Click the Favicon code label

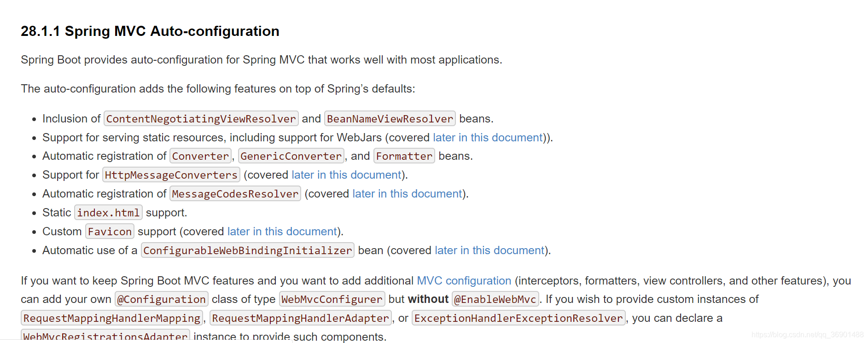(x=110, y=232)
